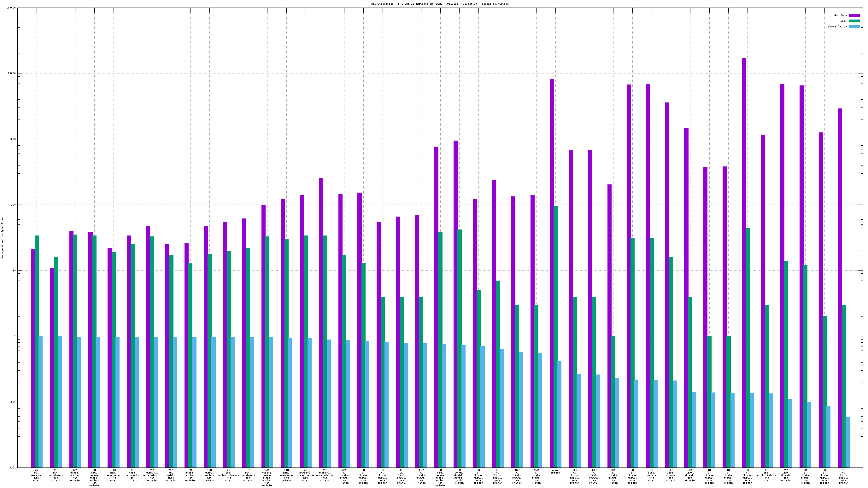Click the bl.spamcop.net origin x-axis label

pyautogui.click(x=36, y=475)
